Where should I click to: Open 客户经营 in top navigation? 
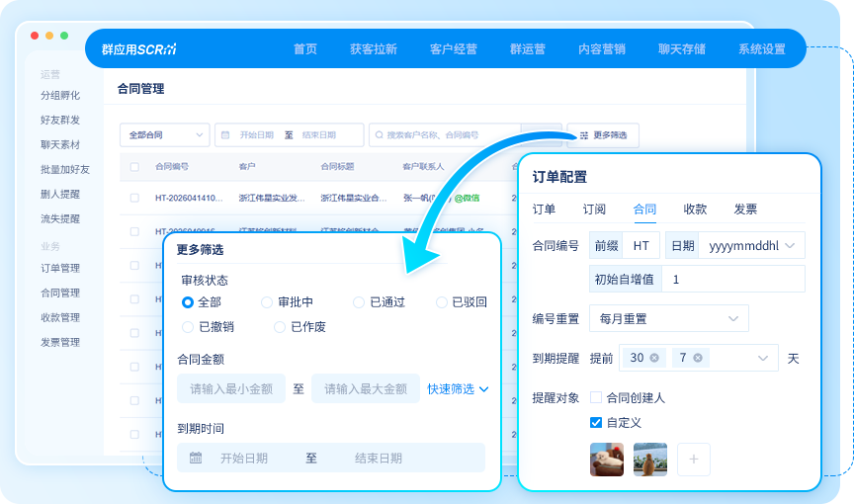pyautogui.click(x=453, y=49)
